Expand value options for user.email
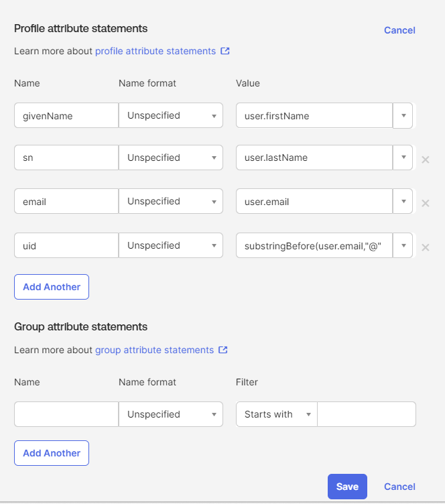445x504 pixels. click(x=403, y=201)
